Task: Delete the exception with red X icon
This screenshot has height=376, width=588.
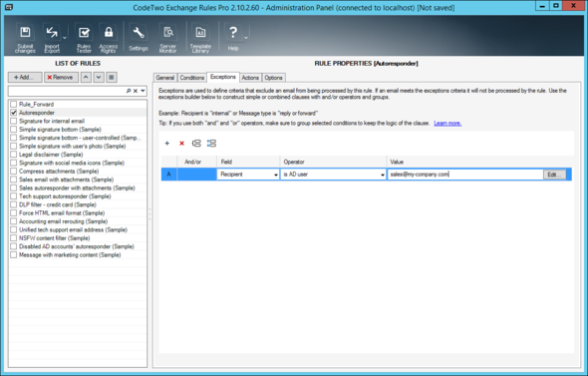Action: point(181,144)
